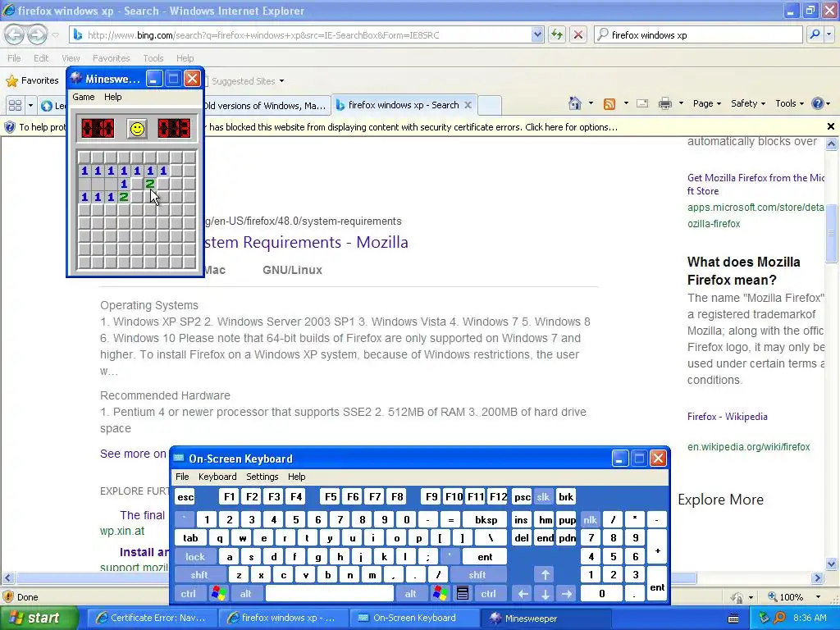Toggle the right shft key on keyboard
Screen dimensions: 840x630
[477, 575]
